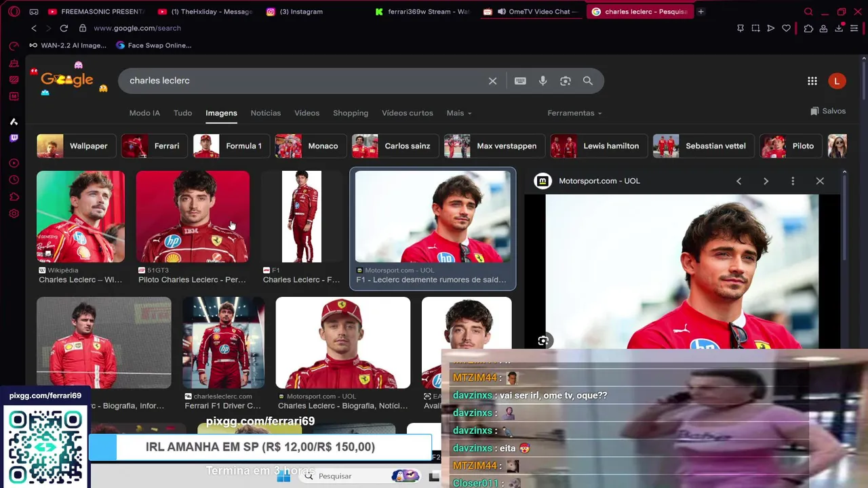Switch to FREEMASONIC PRESENT browser tab
The width and height of the screenshot is (868, 488).
coord(96,12)
